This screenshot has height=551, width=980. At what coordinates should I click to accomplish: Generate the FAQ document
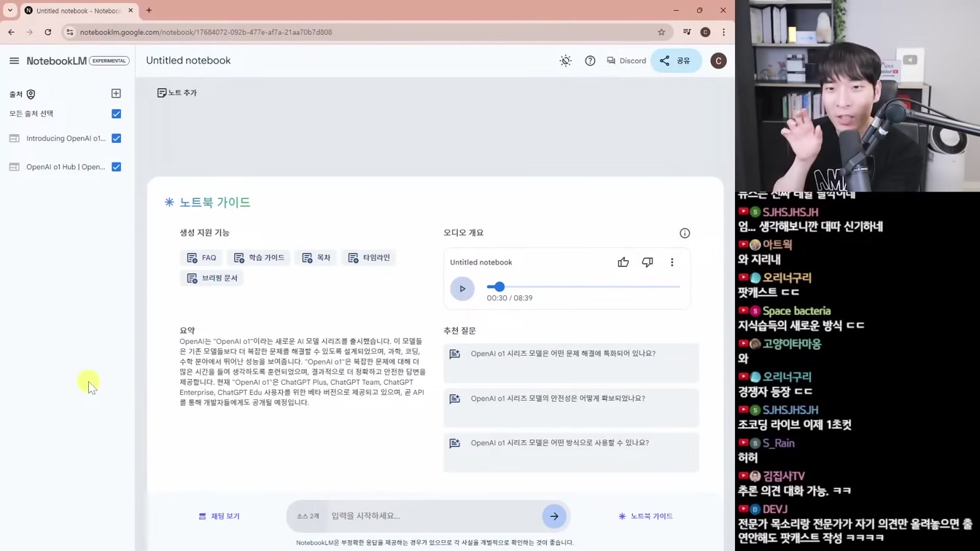[x=201, y=257]
